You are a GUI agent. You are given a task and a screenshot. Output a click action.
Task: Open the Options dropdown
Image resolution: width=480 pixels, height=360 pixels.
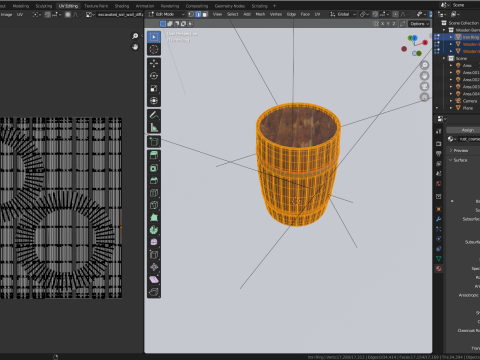[419, 24]
